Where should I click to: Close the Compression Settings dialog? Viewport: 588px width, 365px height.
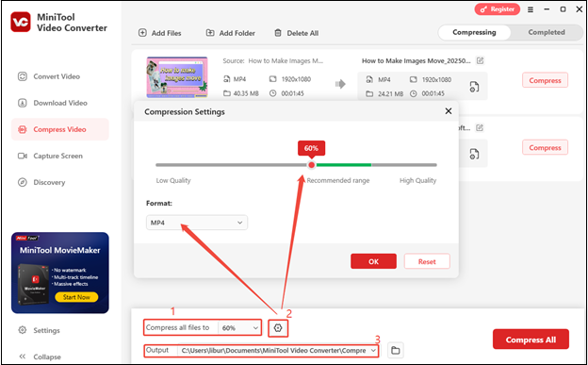click(449, 111)
